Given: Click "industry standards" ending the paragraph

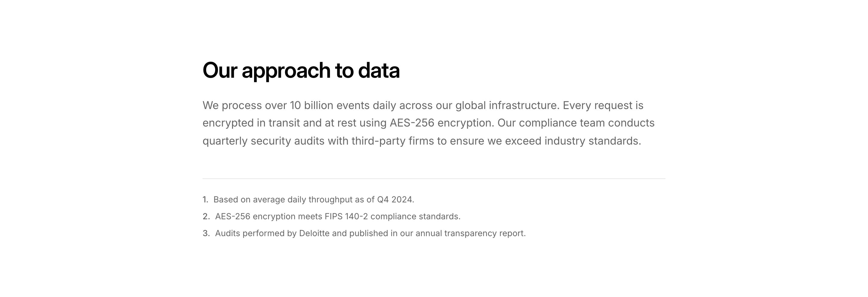Looking at the screenshot, I should [x=592, y=141].
